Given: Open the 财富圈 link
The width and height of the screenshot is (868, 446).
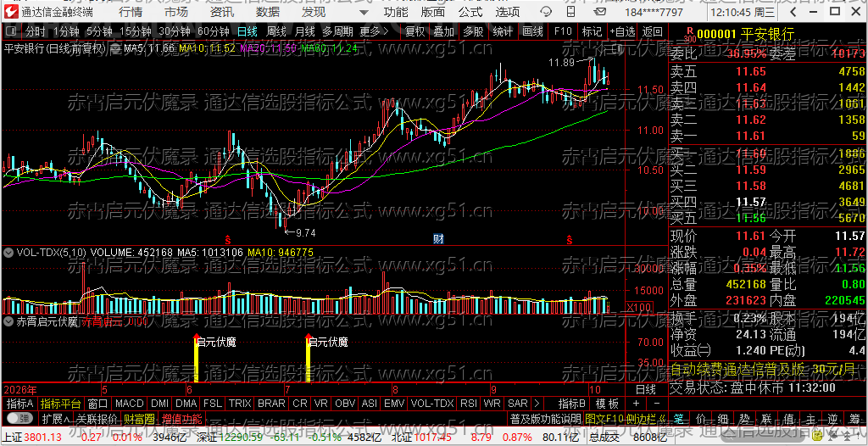Looking at the screenshot, I should (139, 418).
